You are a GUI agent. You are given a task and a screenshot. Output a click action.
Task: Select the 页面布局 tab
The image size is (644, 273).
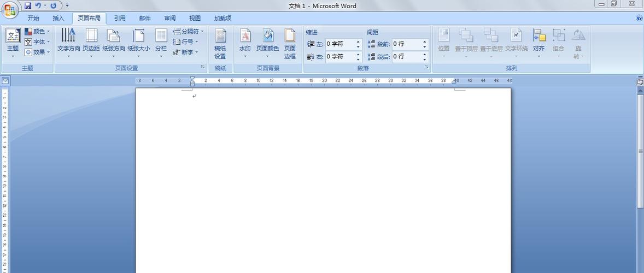click(89, 18)
